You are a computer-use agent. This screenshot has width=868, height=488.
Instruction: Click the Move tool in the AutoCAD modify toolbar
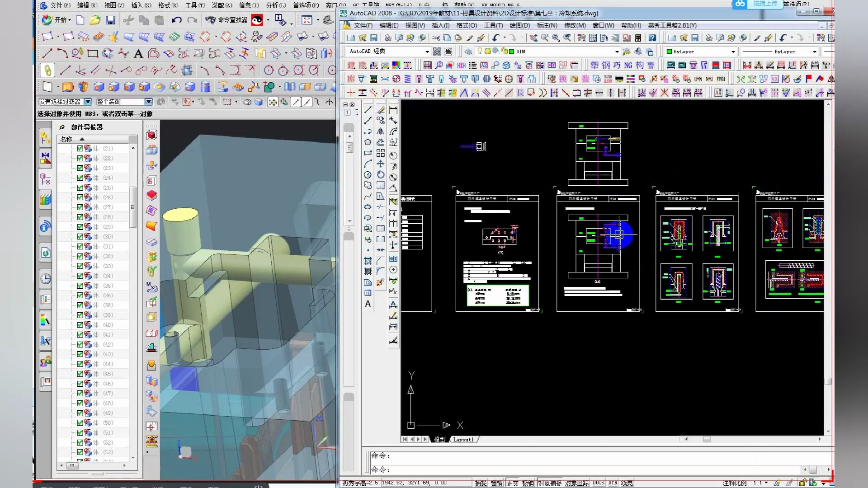(381, 164)
